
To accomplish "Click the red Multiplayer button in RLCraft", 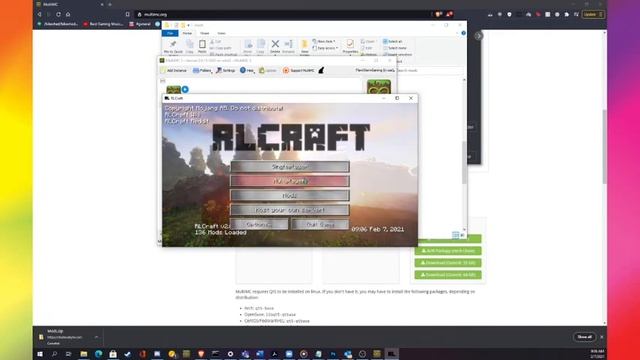I will point(290,181).
